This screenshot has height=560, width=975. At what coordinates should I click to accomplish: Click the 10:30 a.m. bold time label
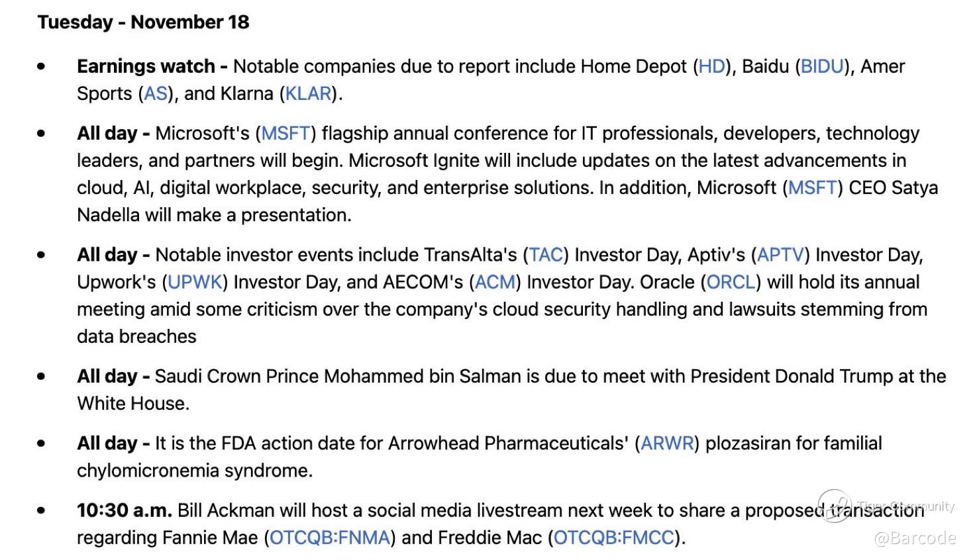pos(125,510)
